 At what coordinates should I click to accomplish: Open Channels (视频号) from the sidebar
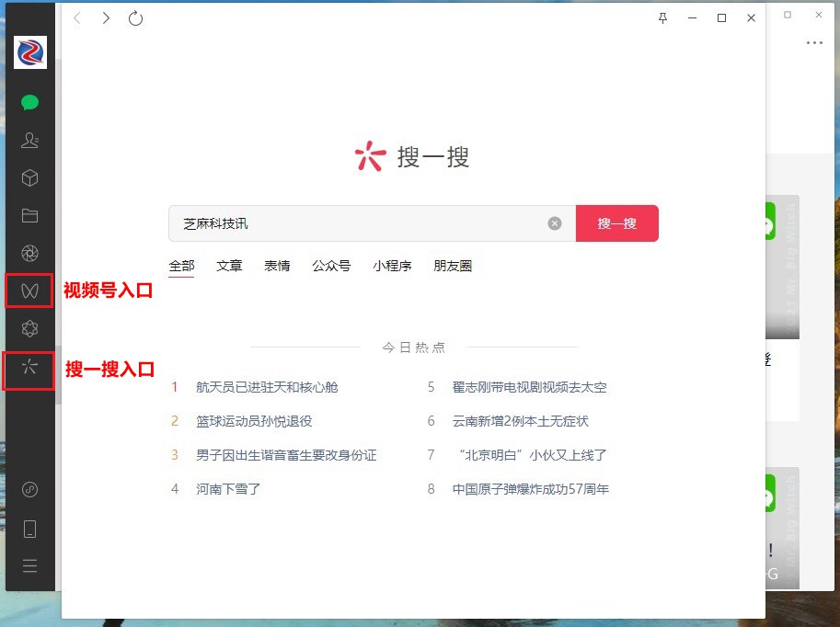click(29, 291)
